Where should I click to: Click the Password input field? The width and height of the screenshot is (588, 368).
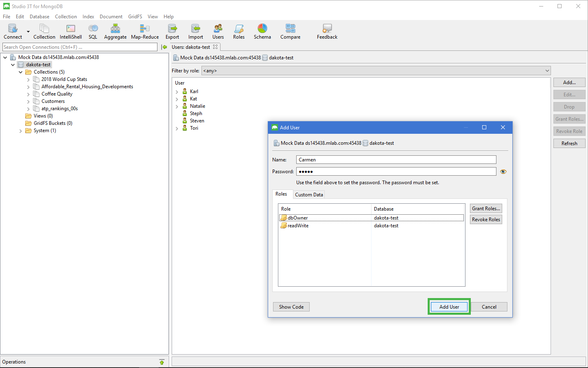click(x=396, y=172)
